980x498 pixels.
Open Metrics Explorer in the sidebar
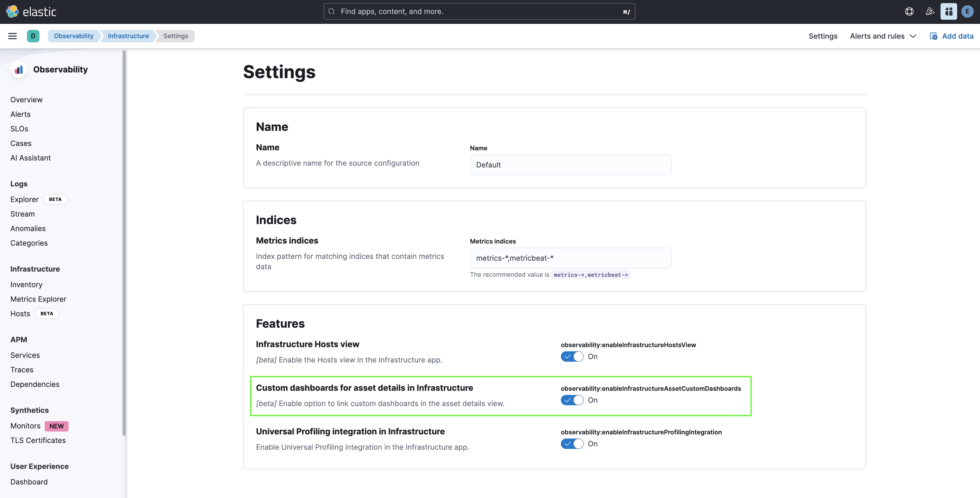coord(38,299)
